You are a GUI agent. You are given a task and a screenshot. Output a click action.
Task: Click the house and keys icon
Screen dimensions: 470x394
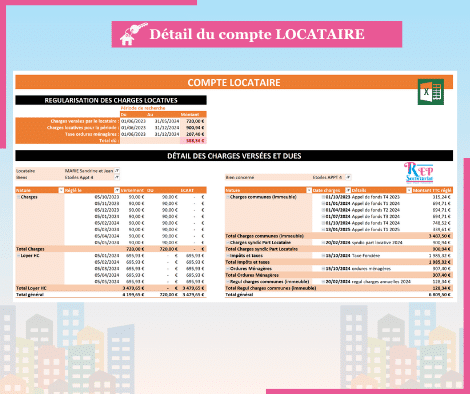(134, 34)
